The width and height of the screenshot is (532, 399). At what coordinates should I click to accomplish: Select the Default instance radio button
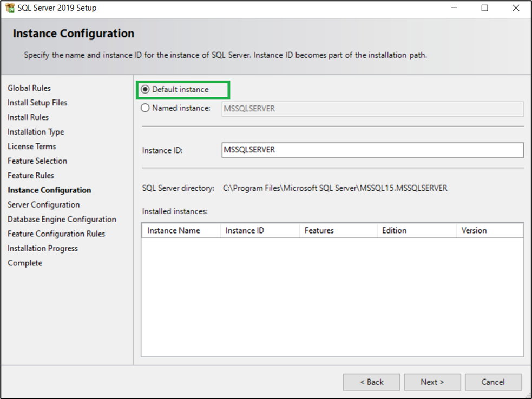coord(145,90)
